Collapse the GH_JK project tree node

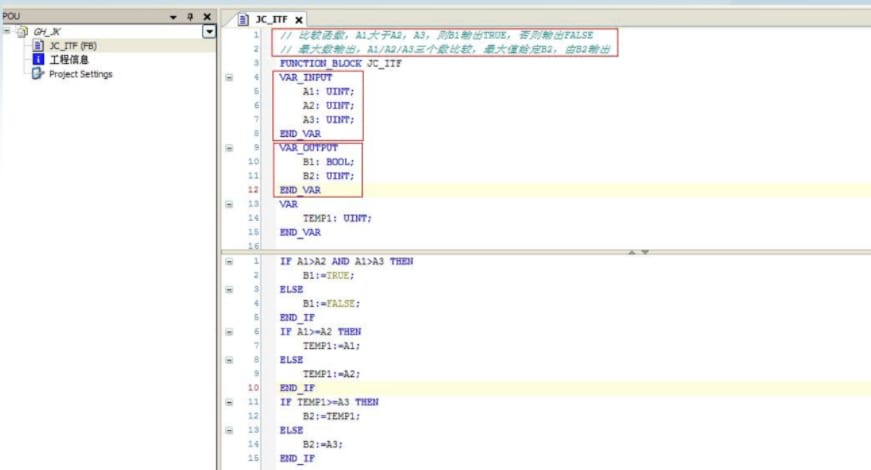pos(8,32)
